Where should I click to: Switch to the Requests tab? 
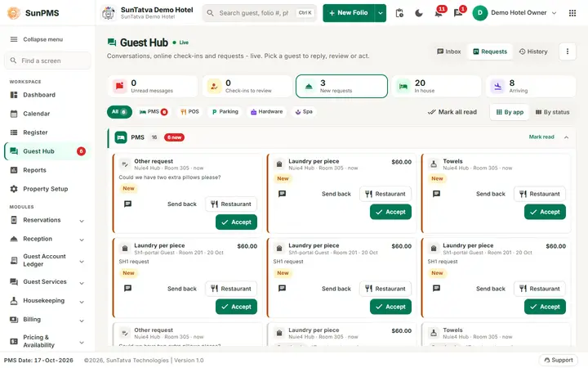[490, 52]
